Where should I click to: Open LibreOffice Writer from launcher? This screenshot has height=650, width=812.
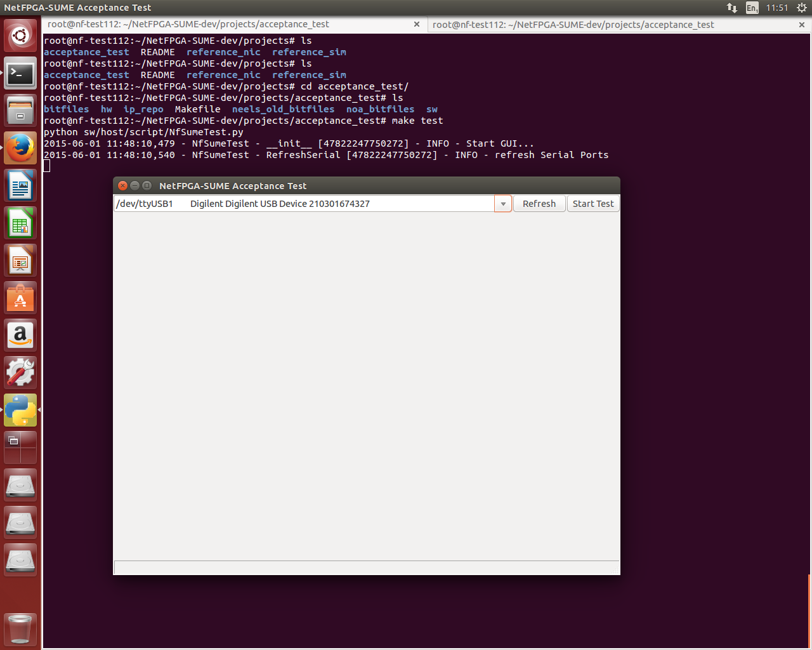point(20,186)
